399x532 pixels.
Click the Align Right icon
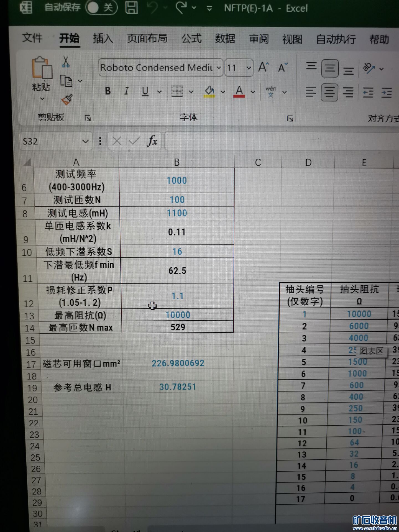click(x=348, y=92)
